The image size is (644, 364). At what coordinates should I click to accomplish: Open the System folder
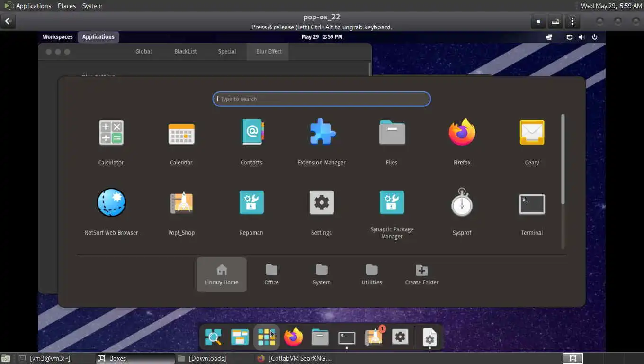[322, 274]
